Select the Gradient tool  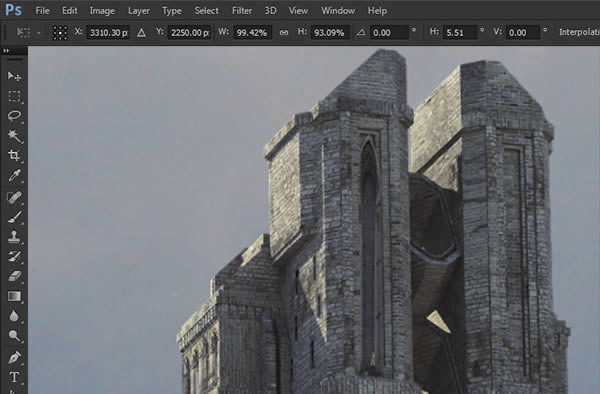pos(14,296)
